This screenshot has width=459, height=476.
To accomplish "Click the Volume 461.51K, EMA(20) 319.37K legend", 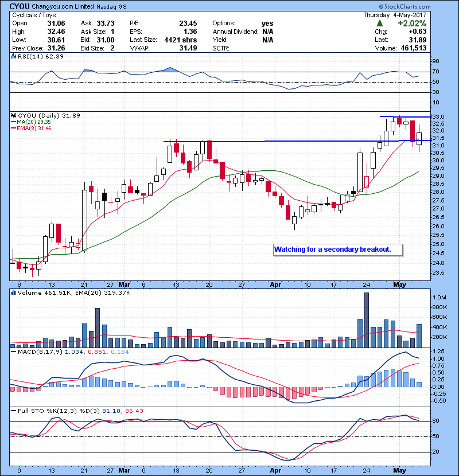I will tap(74, 292).
